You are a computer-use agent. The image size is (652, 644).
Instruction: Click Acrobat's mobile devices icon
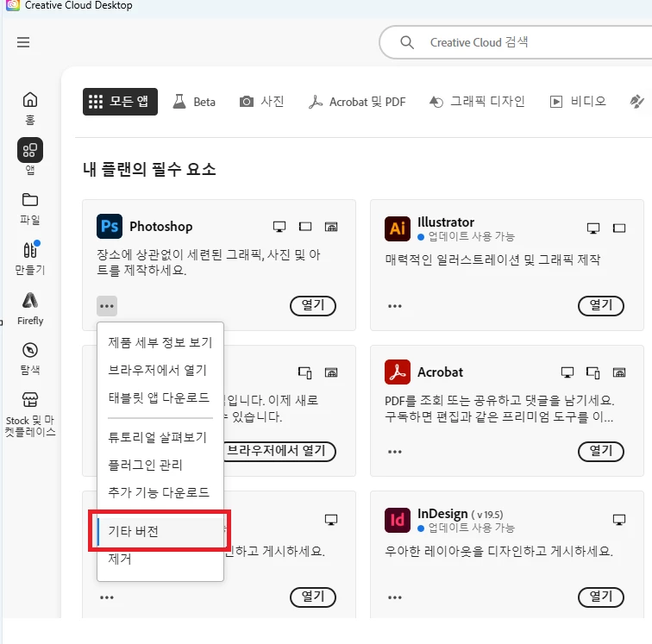tap(593, 372)
